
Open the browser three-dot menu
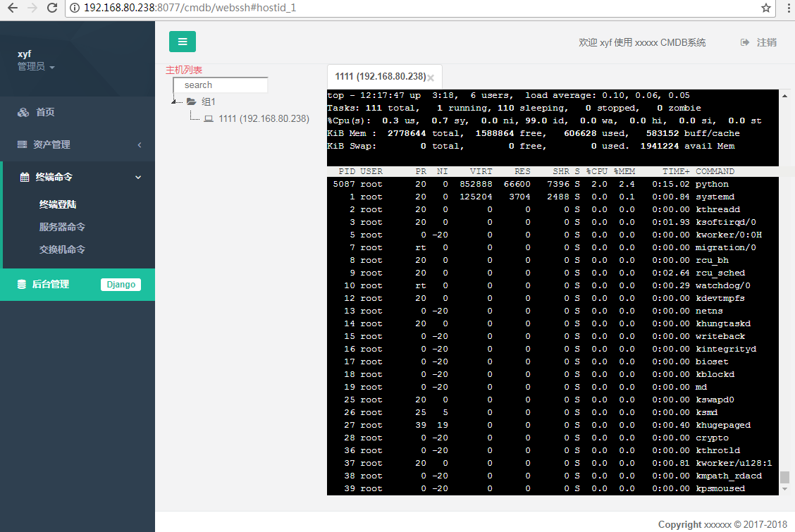pyautogui.click(x=789, y=8)
